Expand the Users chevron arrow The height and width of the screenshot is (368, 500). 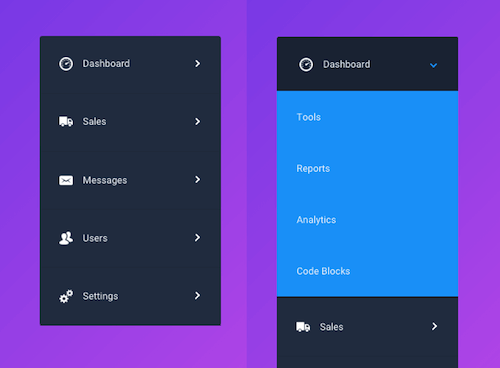(x=198, y=238)
